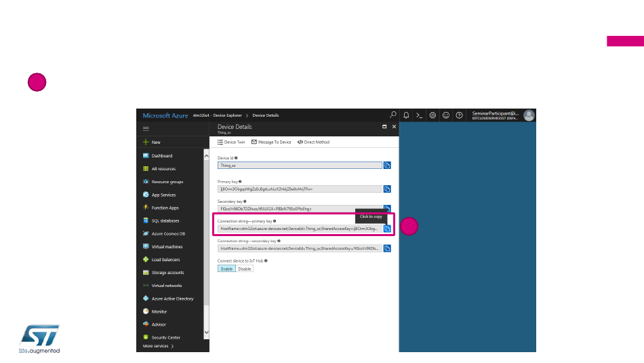
Task: Click the primary key connection string field
Action: click(x=300, y=229)
